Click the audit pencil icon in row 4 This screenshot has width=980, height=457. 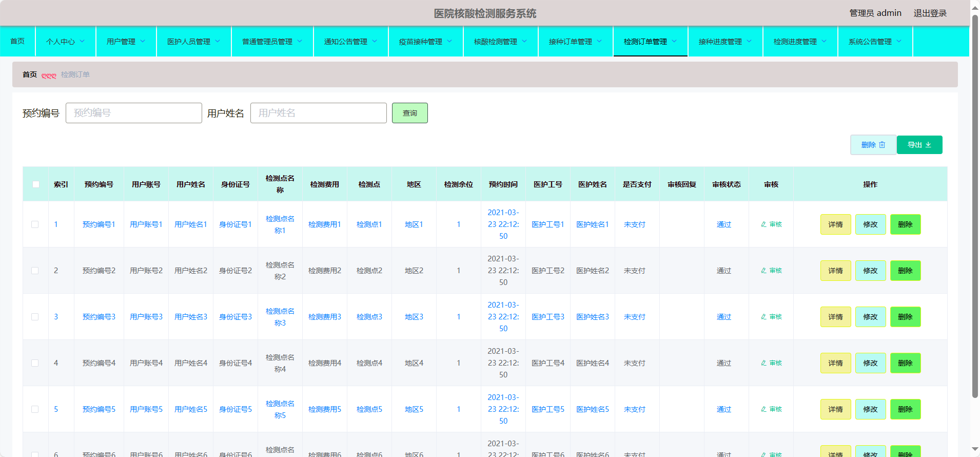(763, 363)
